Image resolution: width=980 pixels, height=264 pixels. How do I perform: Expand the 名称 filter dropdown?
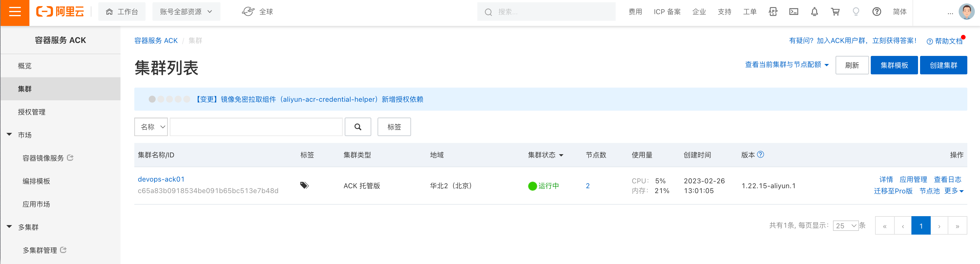tap(151, 127)
